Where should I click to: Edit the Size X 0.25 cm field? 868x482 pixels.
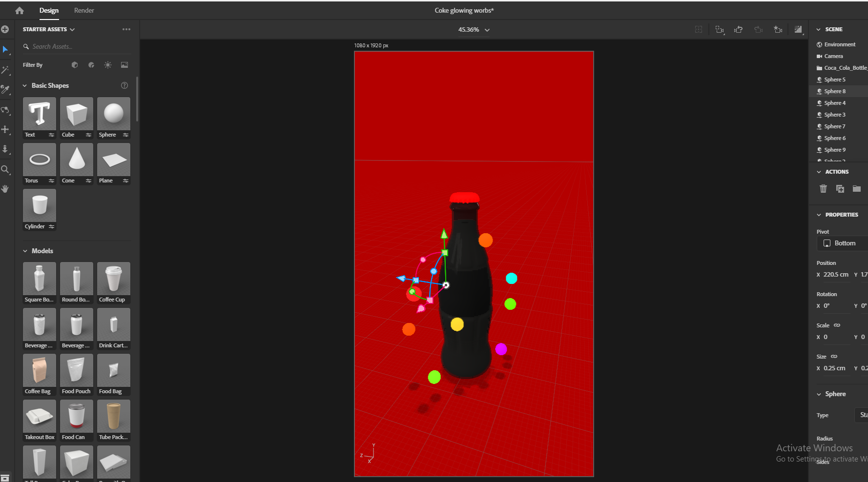pos(836,368)
